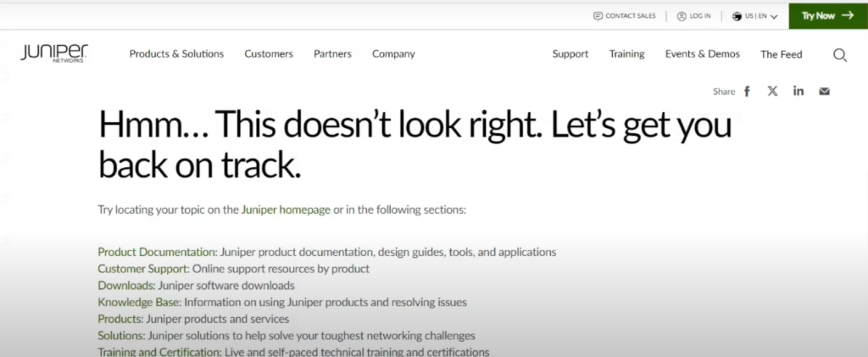The image size is (868, 357).
Task: Open the Products & Solutions menu
Action: tap(176, 54)
